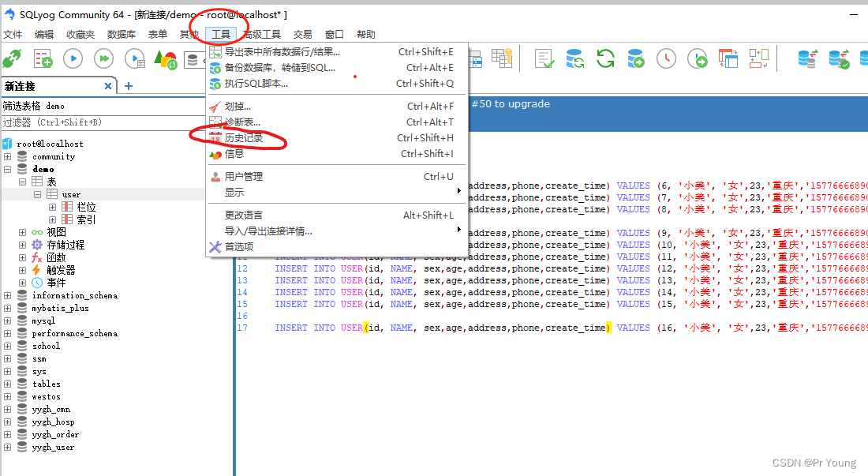868x476 pixels.
Task: Open the 编辑 menu
Action: (43, 34)
